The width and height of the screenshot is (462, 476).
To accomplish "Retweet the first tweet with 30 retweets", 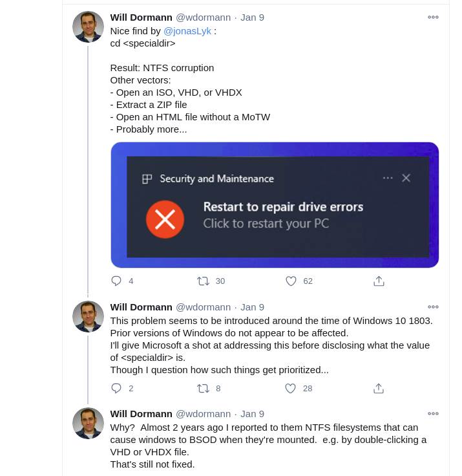I will (x=203, y=281).
